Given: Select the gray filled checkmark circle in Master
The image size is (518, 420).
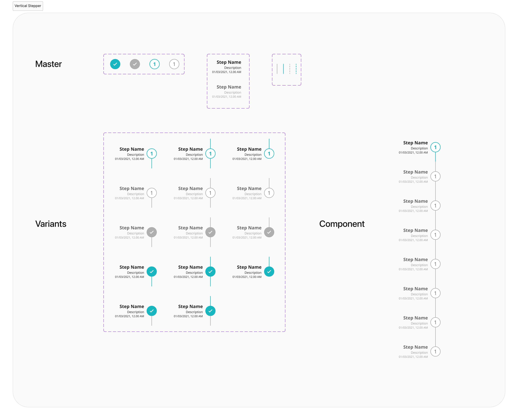Looking at the screenshot, I should click(135, 64).
